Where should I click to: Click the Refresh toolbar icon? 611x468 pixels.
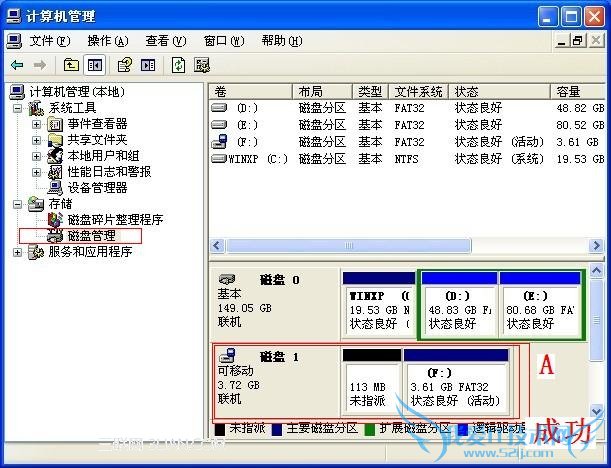(x=178, y=65)
